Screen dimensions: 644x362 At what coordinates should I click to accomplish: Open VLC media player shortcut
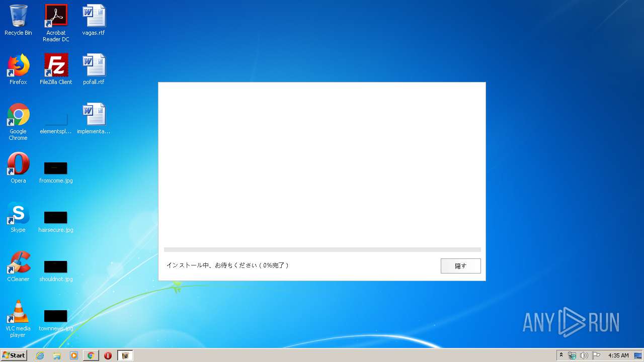pyautogui.click(x=18, y=319)
